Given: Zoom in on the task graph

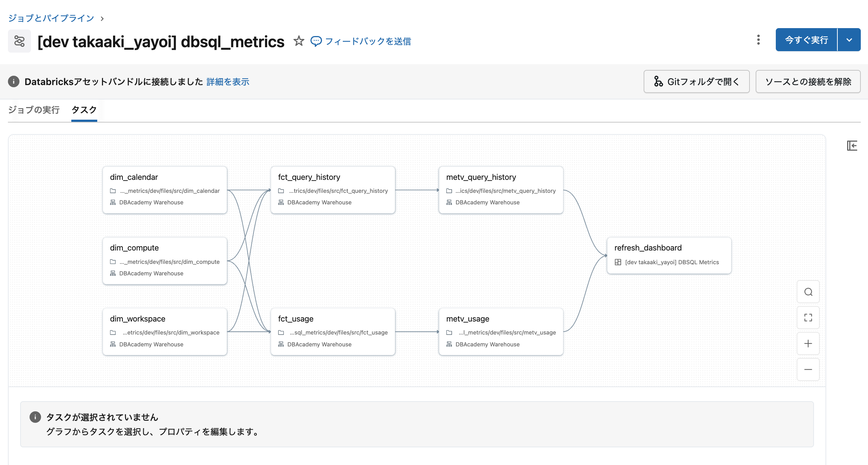Looking at the screenshot, I should (x=808, y=344).
